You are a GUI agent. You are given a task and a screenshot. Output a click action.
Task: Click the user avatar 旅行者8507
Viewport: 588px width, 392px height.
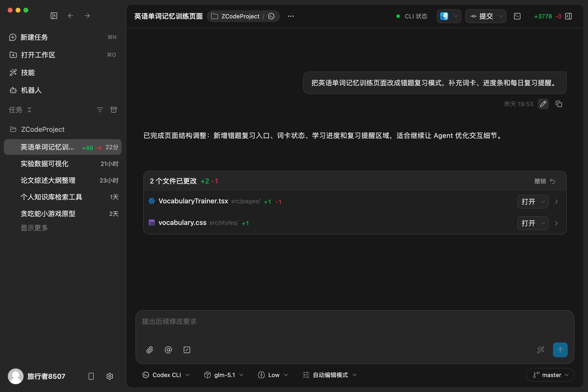(15, 376)
